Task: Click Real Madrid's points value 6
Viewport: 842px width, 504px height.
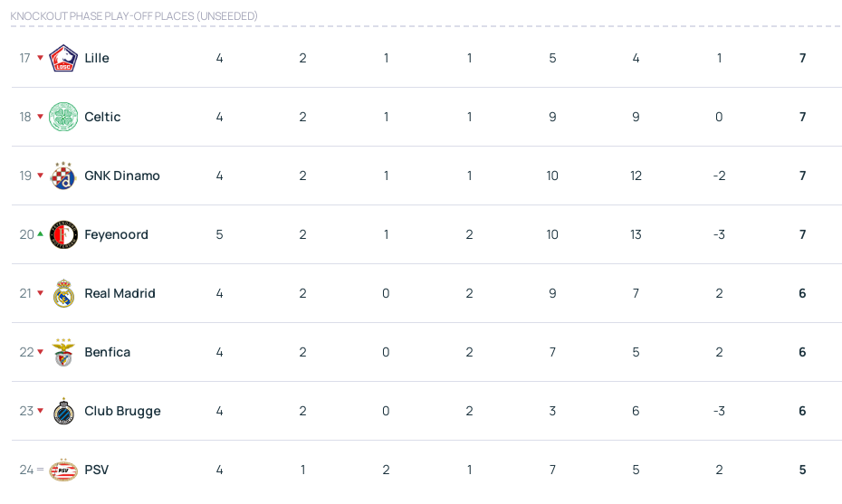Action: (802, 293)
